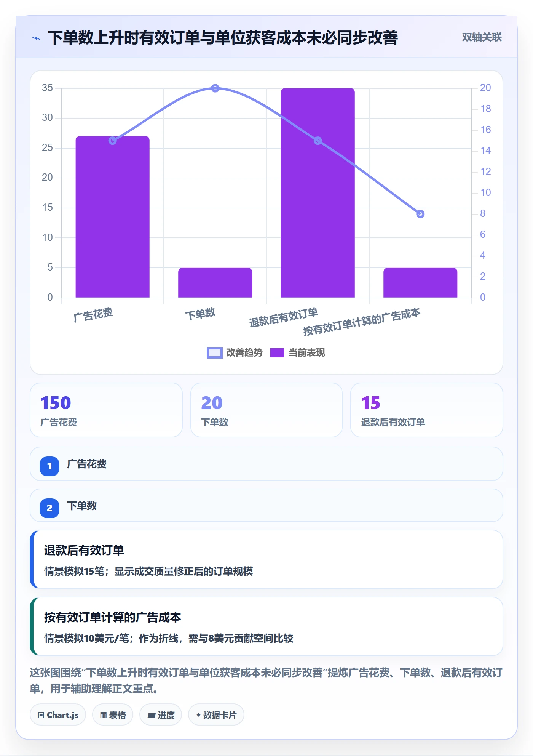Click the x-axis label 广告花费
This screenshot has width=533, height=756.
pyautogui.click(x=93, y=315)
